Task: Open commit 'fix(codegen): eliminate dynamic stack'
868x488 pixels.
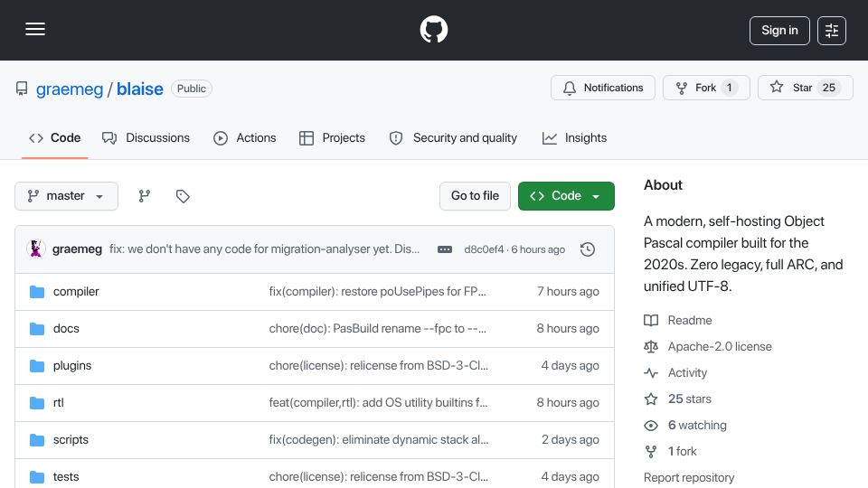Action: tap(379, 440)
